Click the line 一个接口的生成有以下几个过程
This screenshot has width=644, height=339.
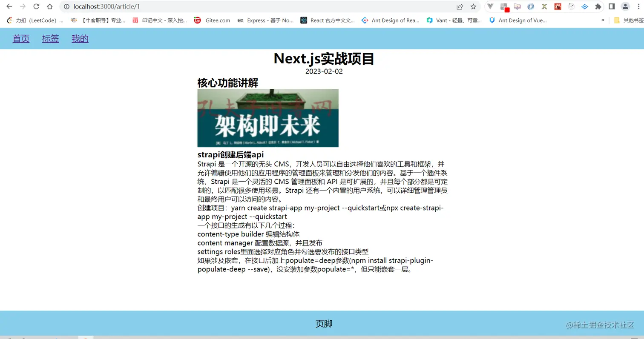point(246,225)
